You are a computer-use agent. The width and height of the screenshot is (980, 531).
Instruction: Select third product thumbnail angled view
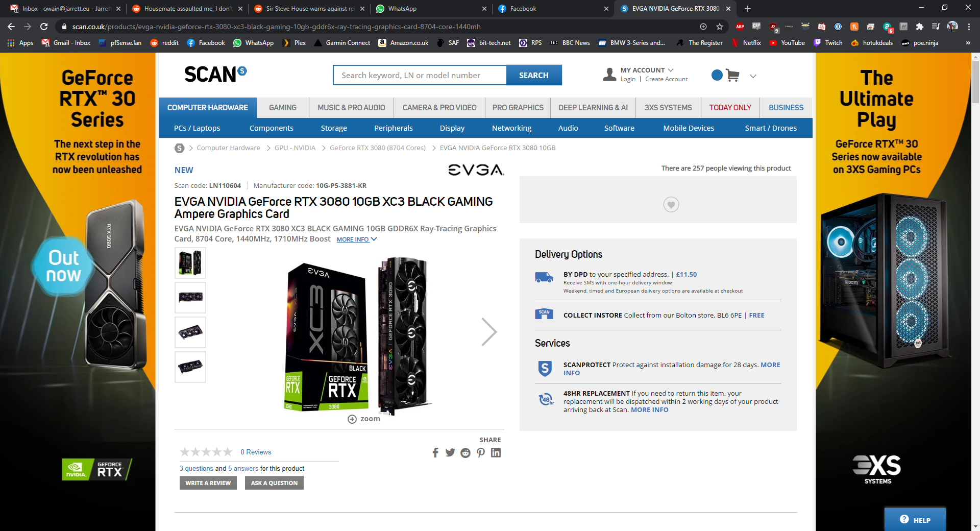click(x=190, y=332)
